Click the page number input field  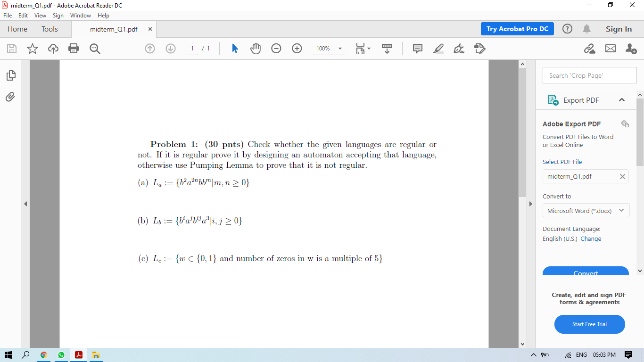[x=192, y=49]
